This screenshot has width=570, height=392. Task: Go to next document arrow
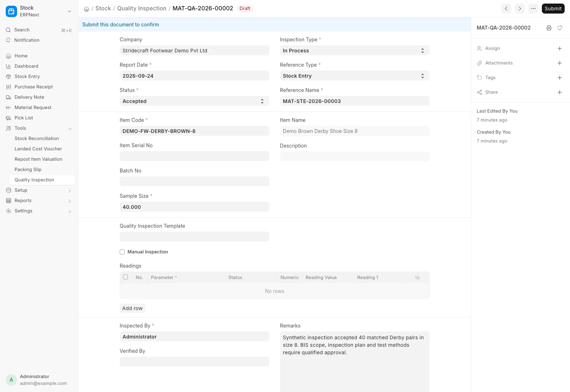coord(520,9)
